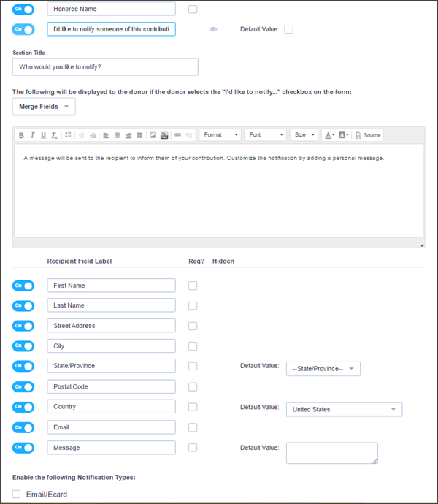Click the Remove Format icon
Viewport: 438px width, 504px height.
click(x=54, y=135)
